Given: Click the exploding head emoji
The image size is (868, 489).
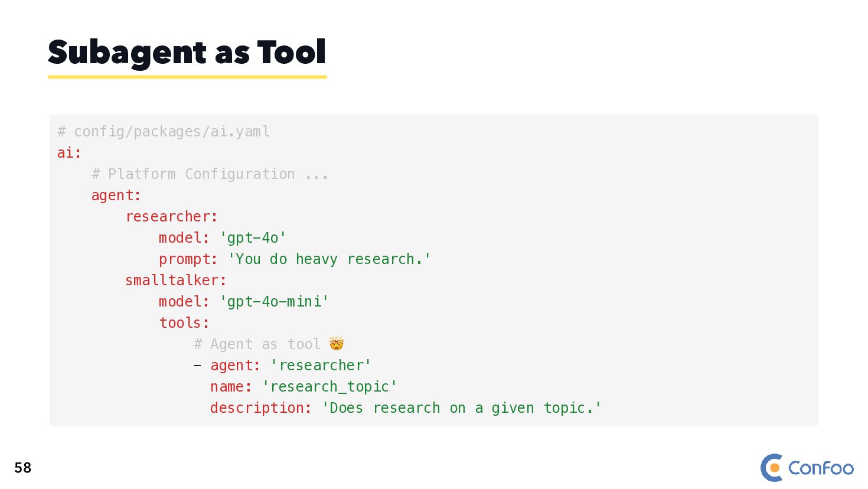Looking at the screenshot, I should [x=337, y=344].
